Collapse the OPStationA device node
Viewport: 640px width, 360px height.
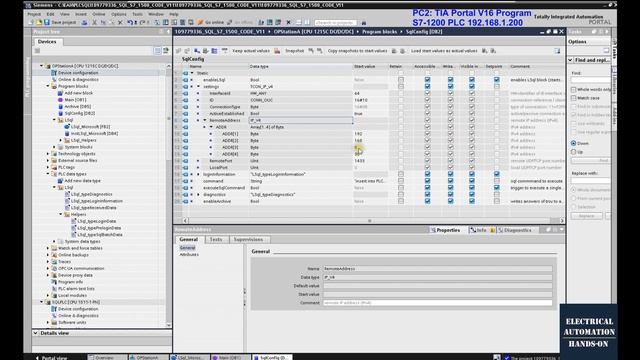point(41,66)
